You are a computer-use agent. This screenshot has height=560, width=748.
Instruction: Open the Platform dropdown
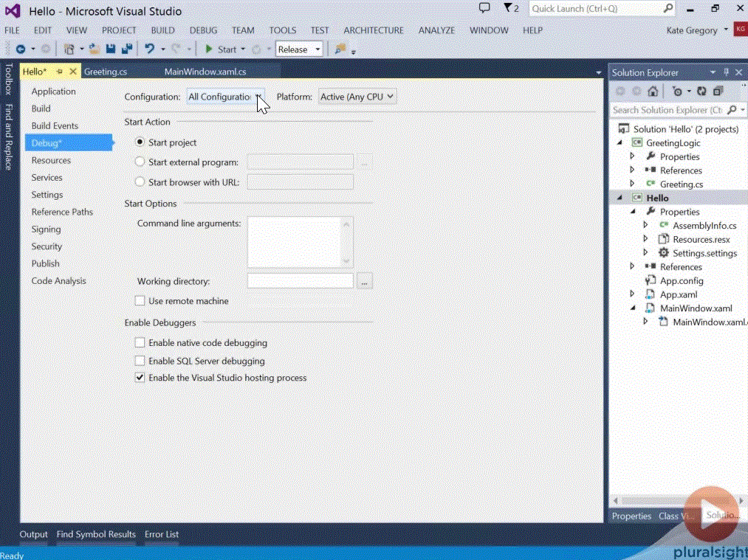click(357, 97)
